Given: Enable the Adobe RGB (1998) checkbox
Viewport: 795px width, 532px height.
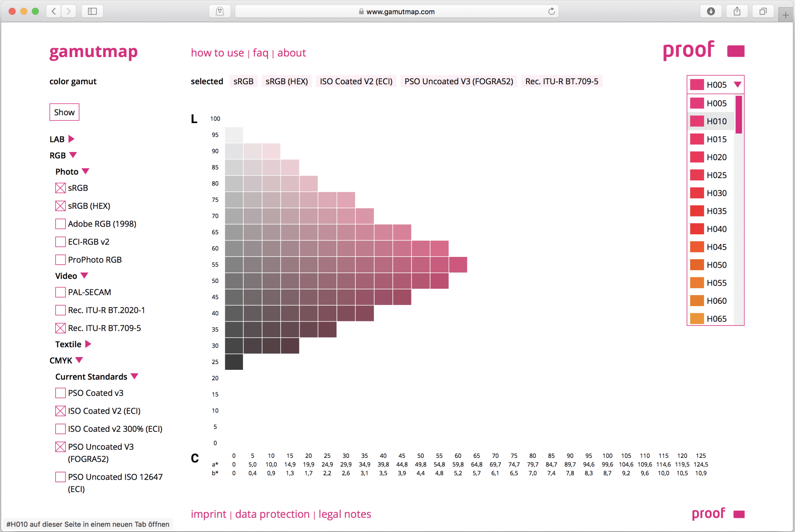Looking at the screenshot, I should coord(60,224).
